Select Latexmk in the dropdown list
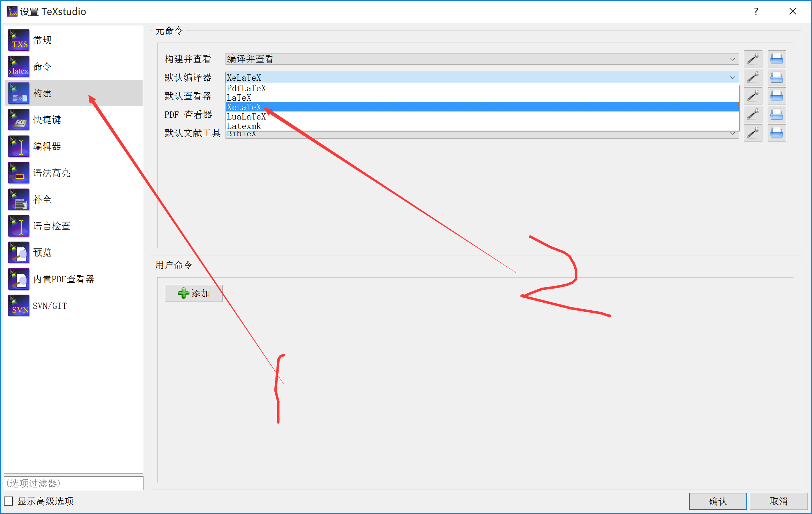The width and height of the screenshot is (812, 514). [244, 126]
